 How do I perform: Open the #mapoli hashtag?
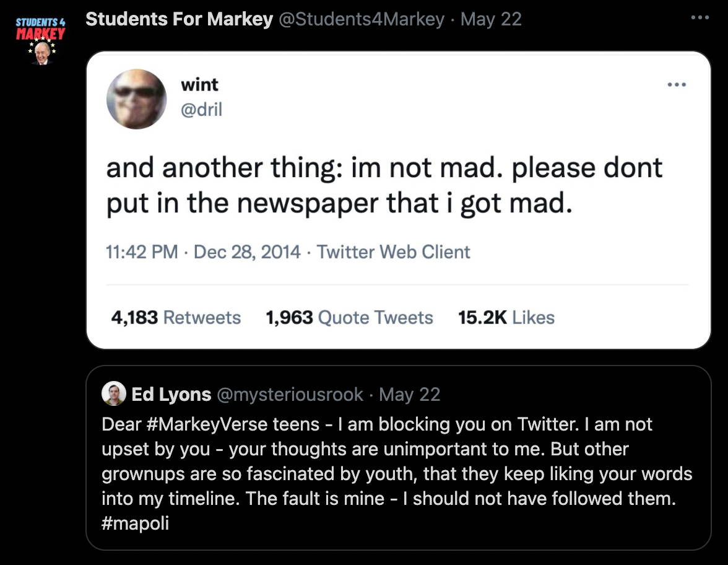[136, 523]
